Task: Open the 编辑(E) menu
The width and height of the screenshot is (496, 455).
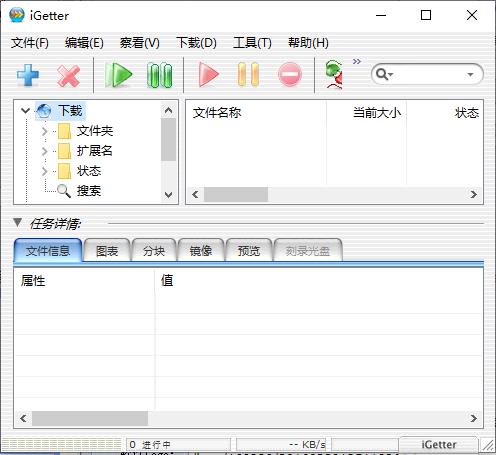Action: [84, 43]
